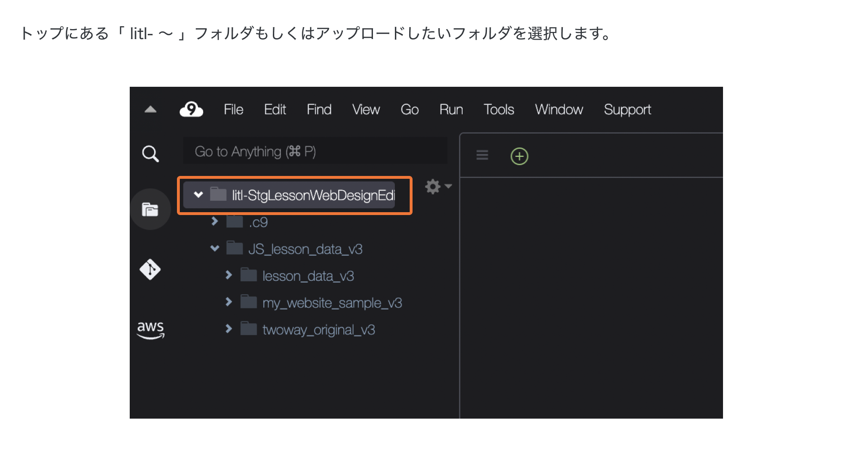Open the Support menu
Image resolution: width=868 pixels, height=452 pixels.
[627, 110]
